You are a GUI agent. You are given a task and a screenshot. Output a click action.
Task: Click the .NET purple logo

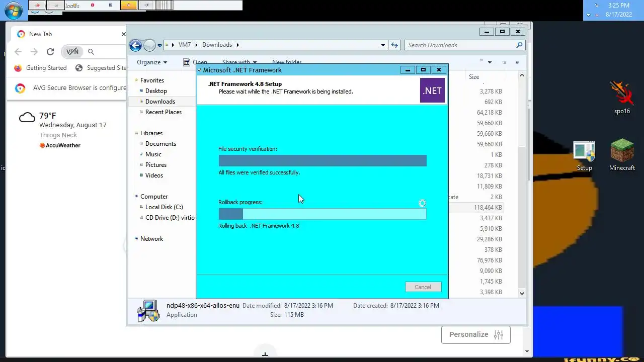(432, 90)
